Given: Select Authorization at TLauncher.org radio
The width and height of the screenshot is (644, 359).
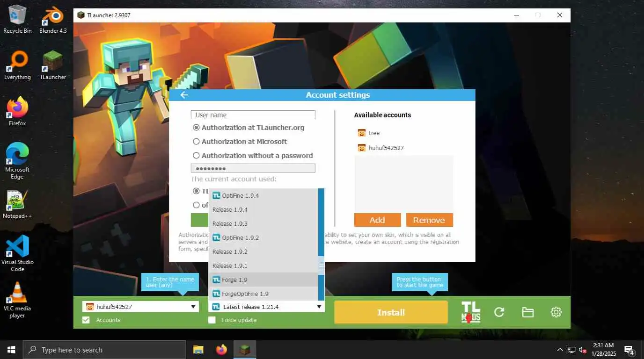Looking at the screenshot, I should (x=197, y=128).
